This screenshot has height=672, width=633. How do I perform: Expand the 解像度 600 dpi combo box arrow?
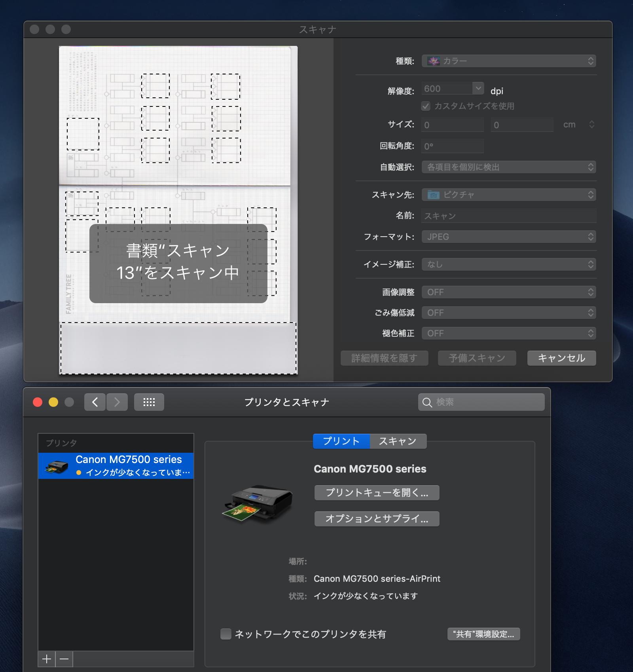[478, 89]
